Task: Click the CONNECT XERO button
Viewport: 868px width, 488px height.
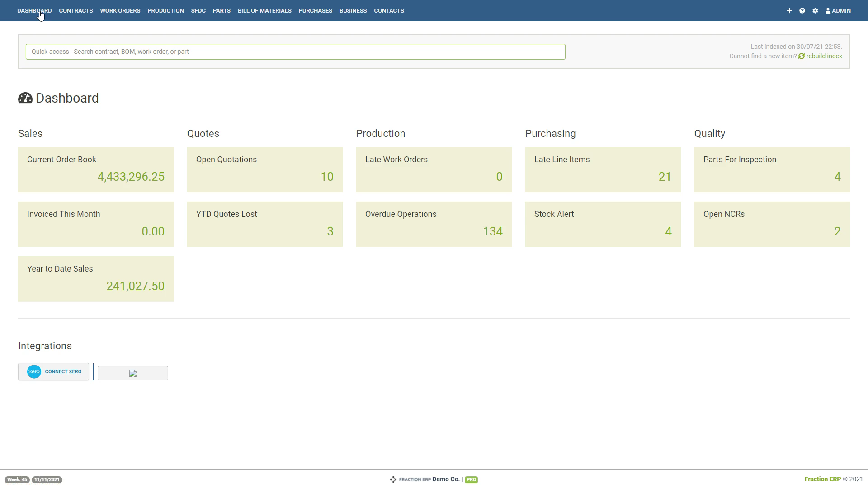Action: [x=53, y=371]
